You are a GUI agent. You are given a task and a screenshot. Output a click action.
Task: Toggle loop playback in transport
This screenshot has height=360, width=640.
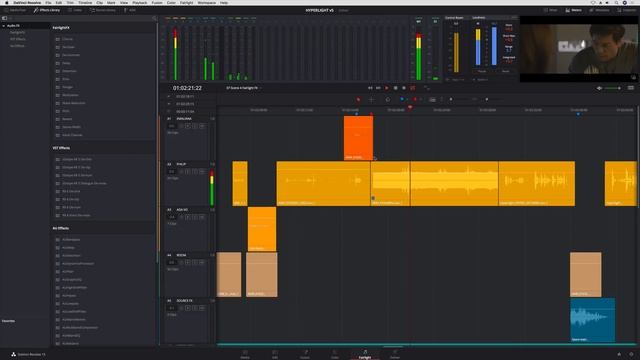tap(413, 88)
